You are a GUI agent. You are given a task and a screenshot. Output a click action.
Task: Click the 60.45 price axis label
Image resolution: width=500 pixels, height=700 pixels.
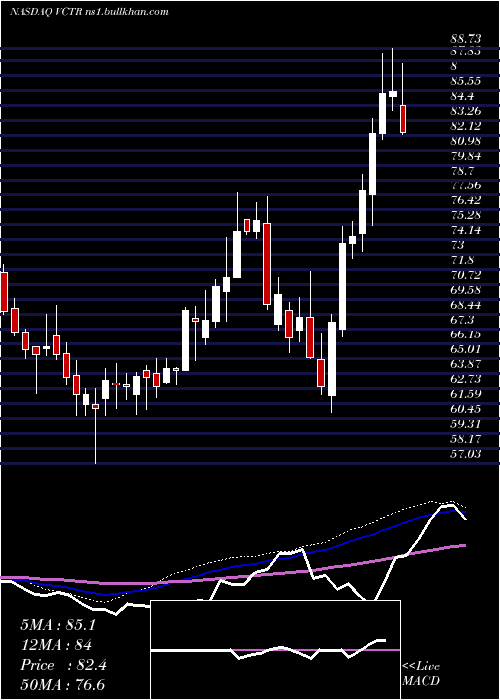(466, 409)
